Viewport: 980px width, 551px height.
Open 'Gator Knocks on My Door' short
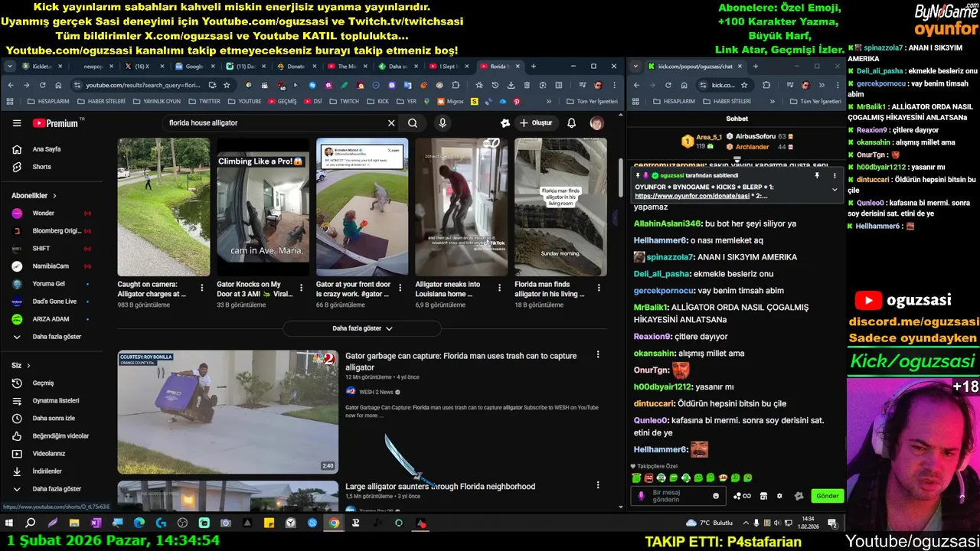click(x=263, y=207)
